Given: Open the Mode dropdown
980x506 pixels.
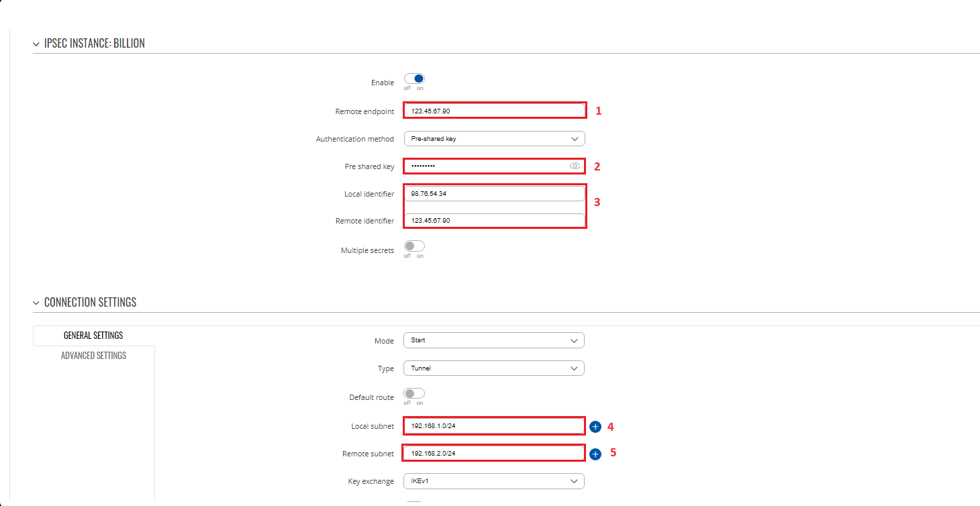Looking at the screenshot, I should (x=494, y=340).
